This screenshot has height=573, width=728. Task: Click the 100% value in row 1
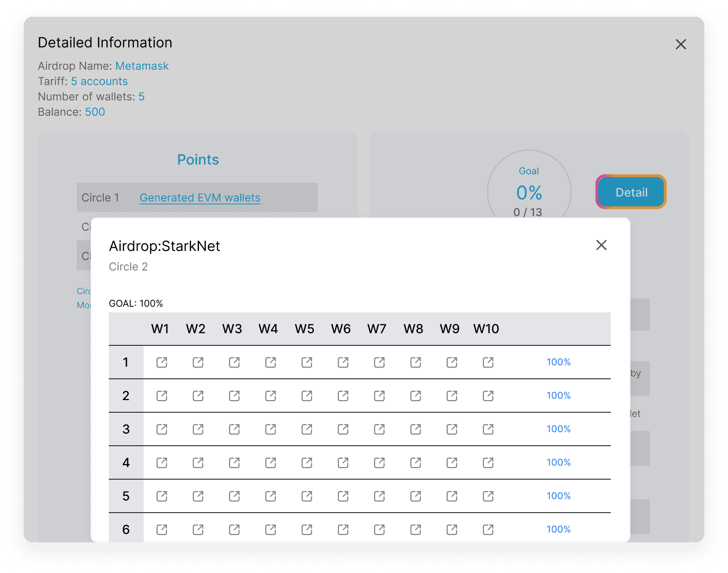[558, 362]
